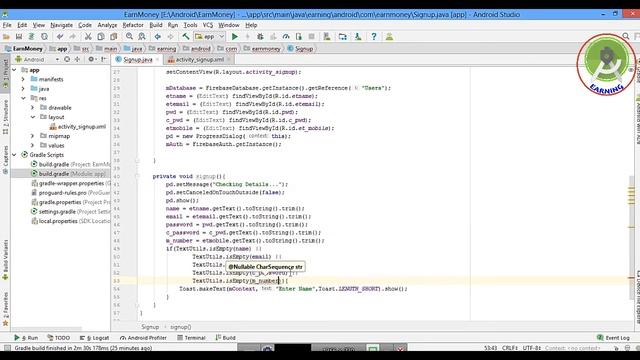This screenshot has height=360, width=640.
Task: Open the Refactor menu
Action: coord(133,25)
